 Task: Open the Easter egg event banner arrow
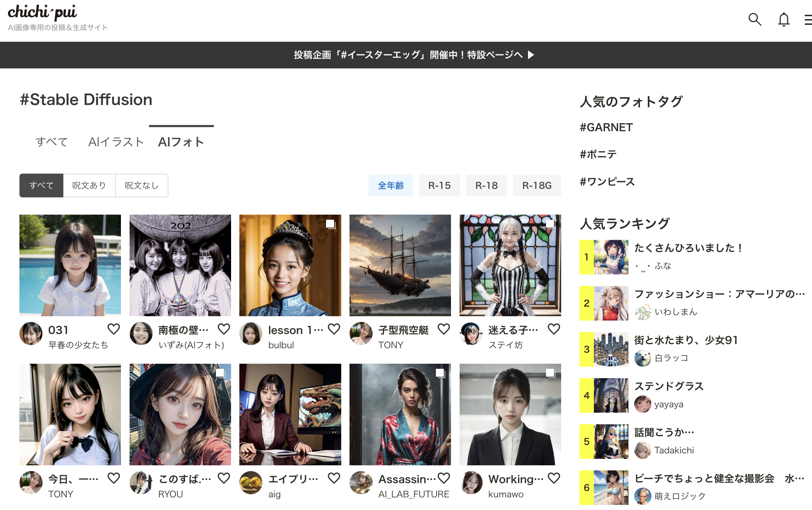coord(531,55)
